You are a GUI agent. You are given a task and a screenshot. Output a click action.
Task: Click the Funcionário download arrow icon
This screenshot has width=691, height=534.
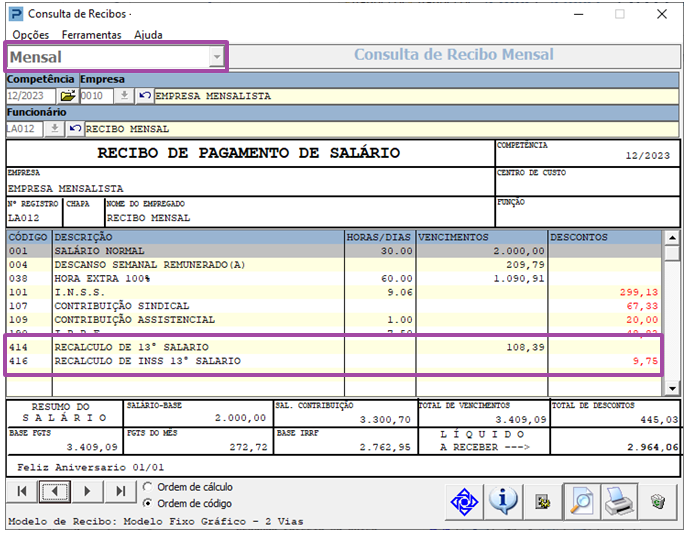55,129
